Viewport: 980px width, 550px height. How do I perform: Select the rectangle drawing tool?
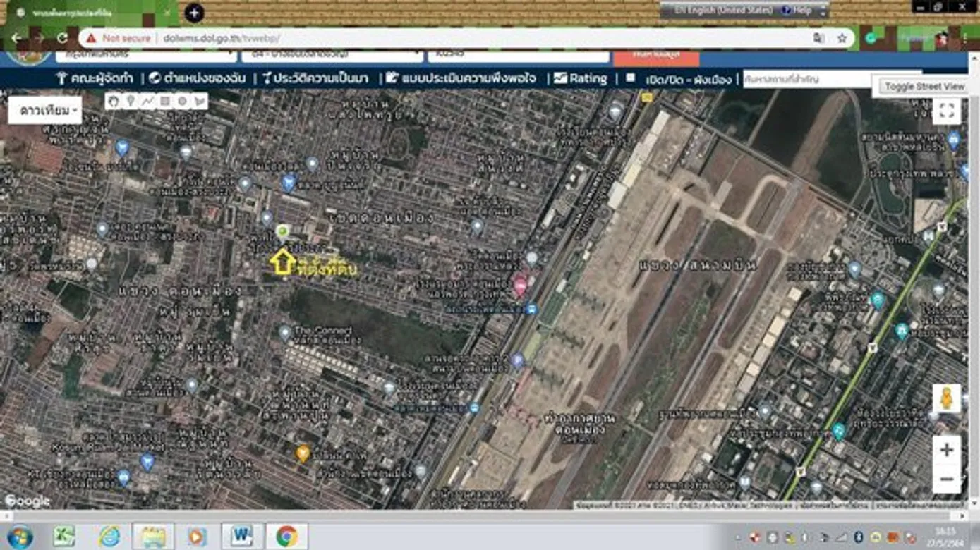click(164, 101)
